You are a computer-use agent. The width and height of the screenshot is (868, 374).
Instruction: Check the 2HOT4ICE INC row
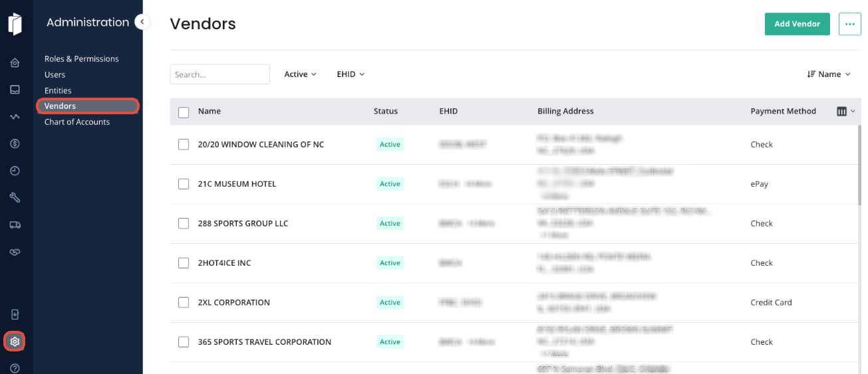184,263
